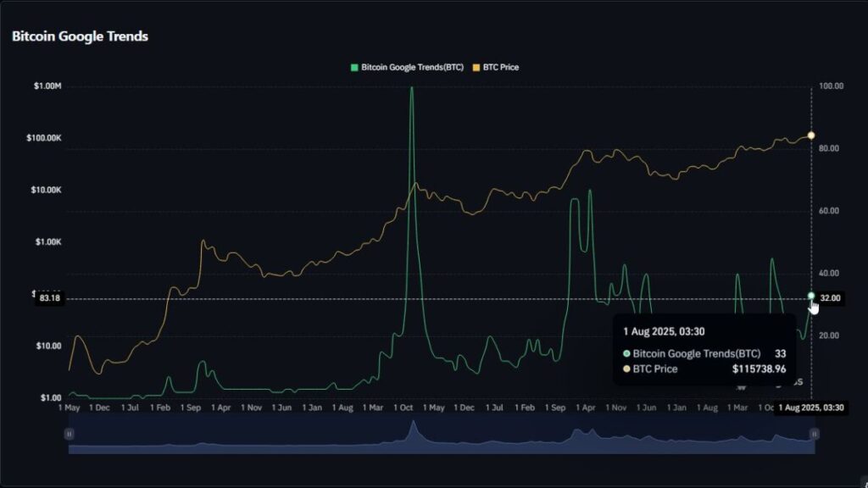Click the "$100.00K" price axis label
The image size is (868, 488).
44,138
